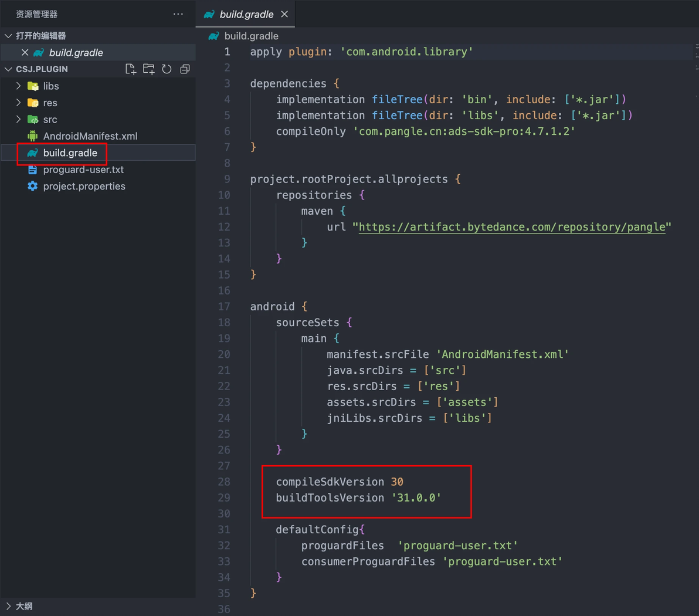Screen dimensions: 699x616
Task: Open proguard-user.txt from the file tree
Action: click(x=83, y=170)
